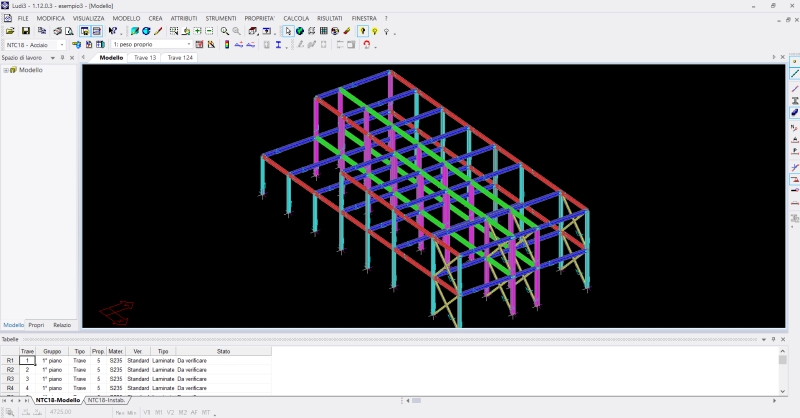Select the arrow pointer selection tool
Viewport: 800px width, 418px height.
coord(288,31)
